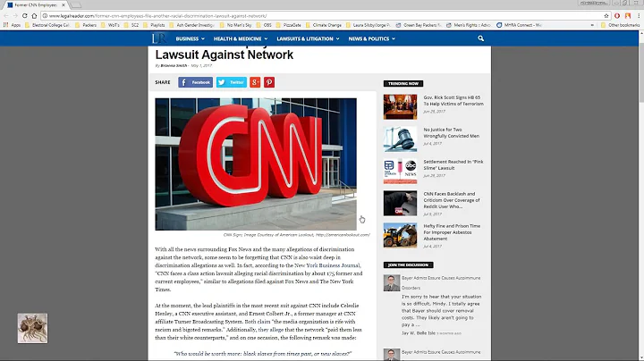Bookmark this page with the star icon

coord(606,15)
